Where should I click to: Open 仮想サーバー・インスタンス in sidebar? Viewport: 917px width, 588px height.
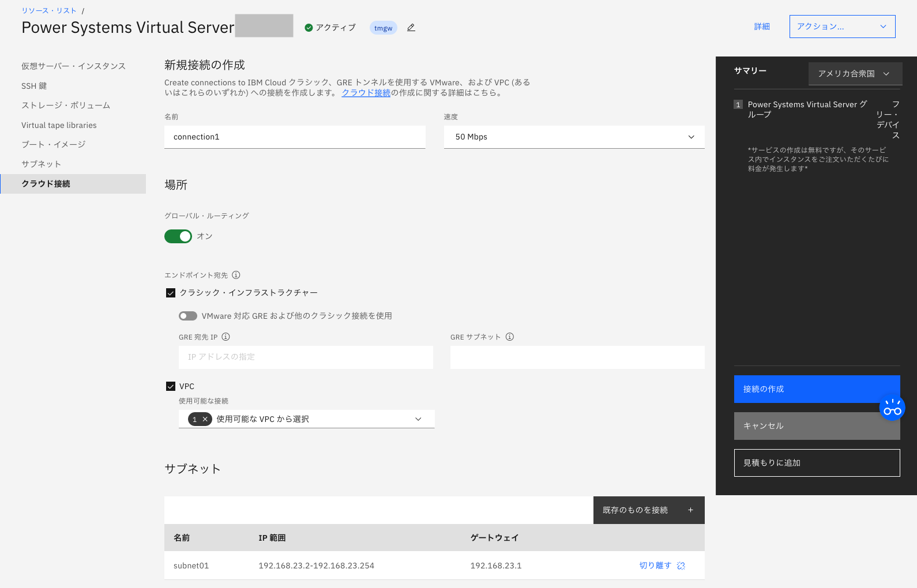pyautogui.click(x=73, y=66)
